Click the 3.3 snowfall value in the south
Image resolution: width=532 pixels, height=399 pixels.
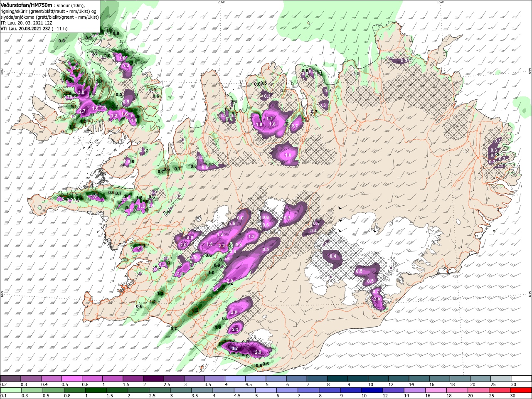(x=234, y=330)
